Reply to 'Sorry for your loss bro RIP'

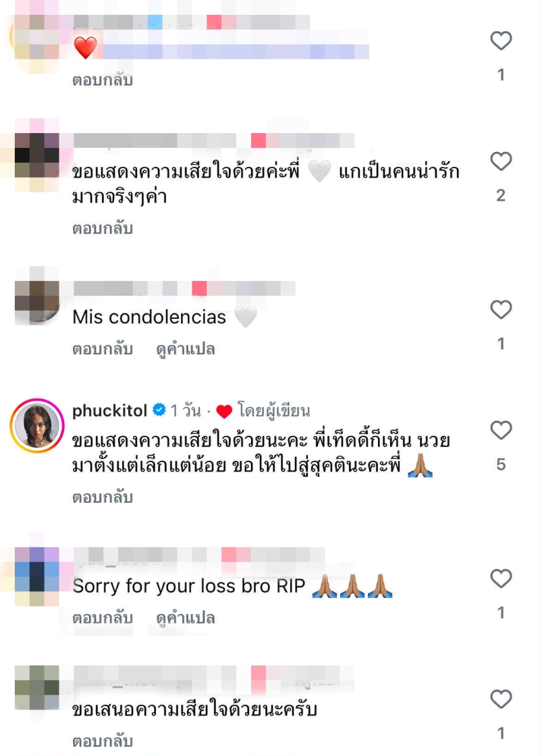click(103, 618)
